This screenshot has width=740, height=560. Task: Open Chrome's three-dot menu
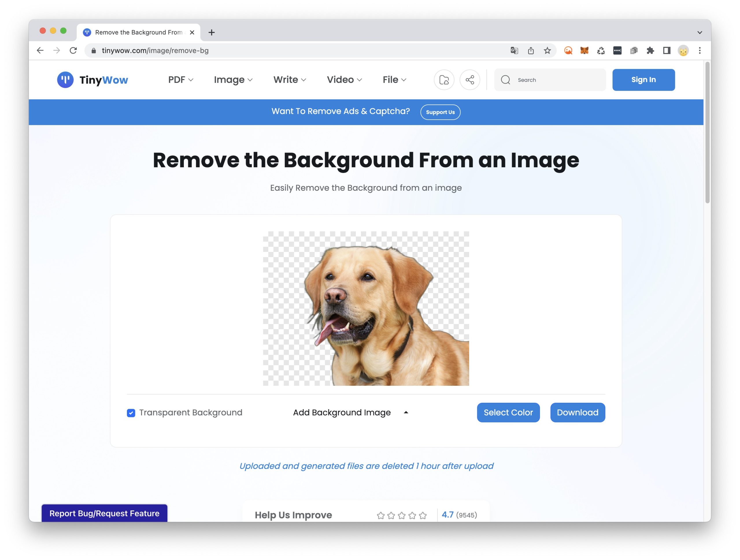tap(700, 51)
